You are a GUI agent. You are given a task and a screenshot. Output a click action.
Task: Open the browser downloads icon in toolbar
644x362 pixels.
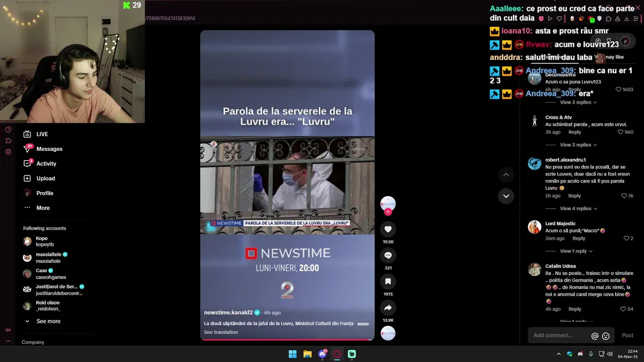tap(627, 19)
